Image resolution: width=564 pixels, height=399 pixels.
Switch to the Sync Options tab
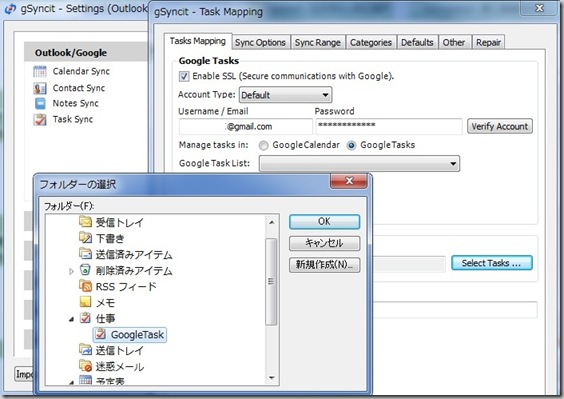point(260,42)
